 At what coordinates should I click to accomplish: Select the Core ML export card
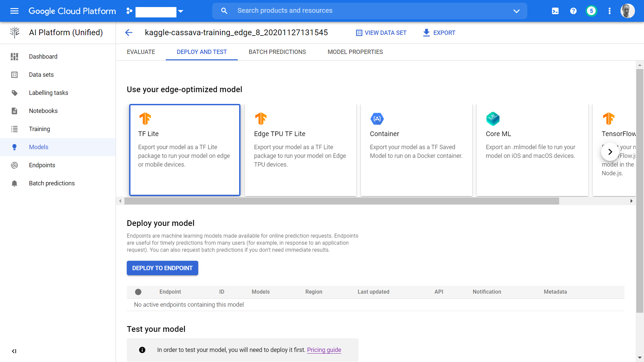pyautogui.click(x=532, y=150)
